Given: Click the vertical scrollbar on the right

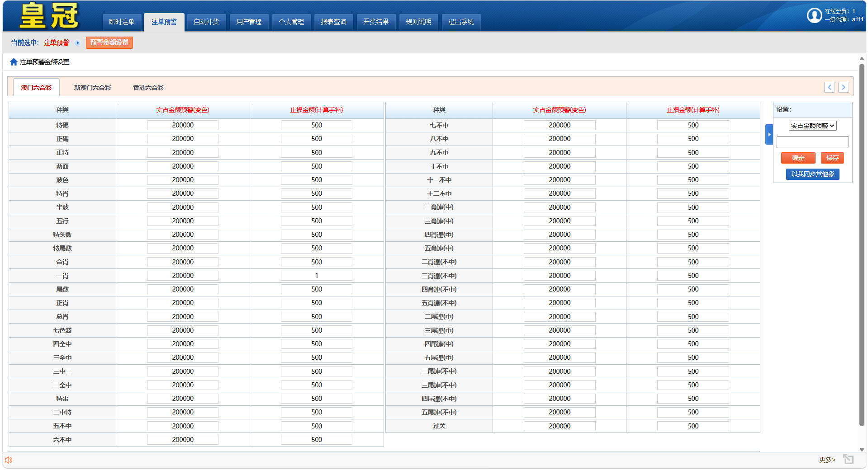Looking at the screenshot, I should point(862,244).
